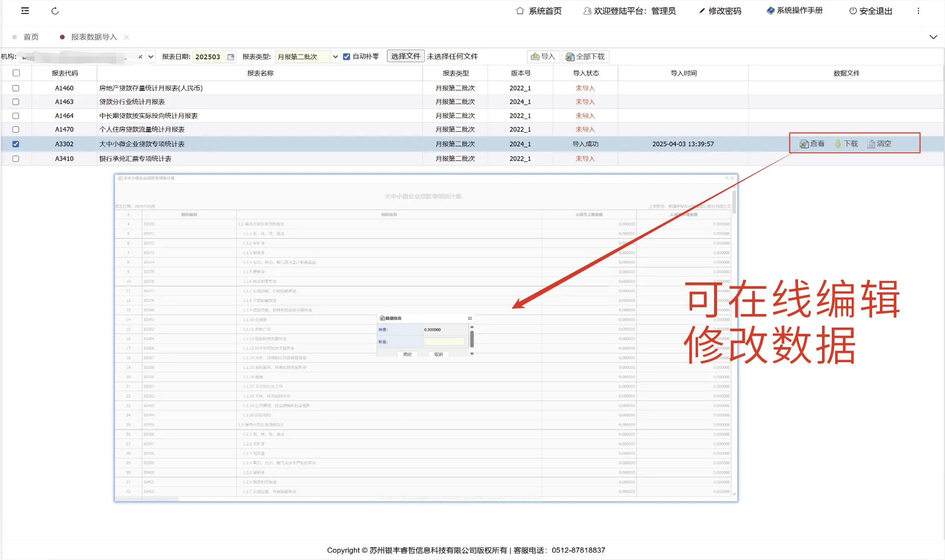Click the refresh page icon
The width and height of the screenshot is (945, 560).
coord(55,11)
